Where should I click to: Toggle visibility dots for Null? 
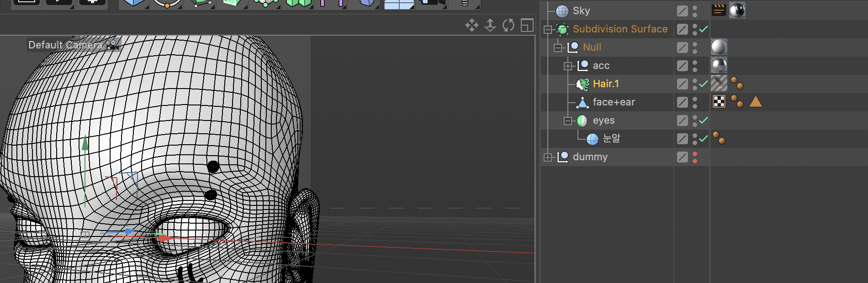(x=695, y=47)
